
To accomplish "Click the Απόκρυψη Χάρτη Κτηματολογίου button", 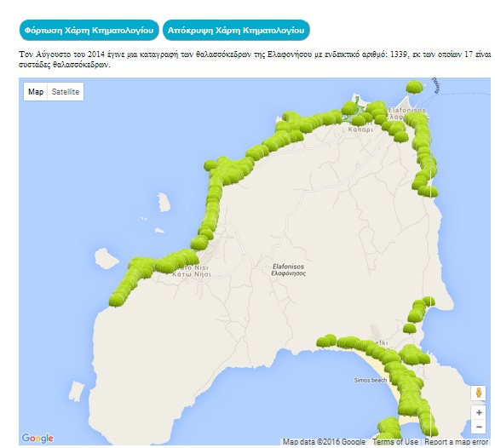I will [236, 31].
